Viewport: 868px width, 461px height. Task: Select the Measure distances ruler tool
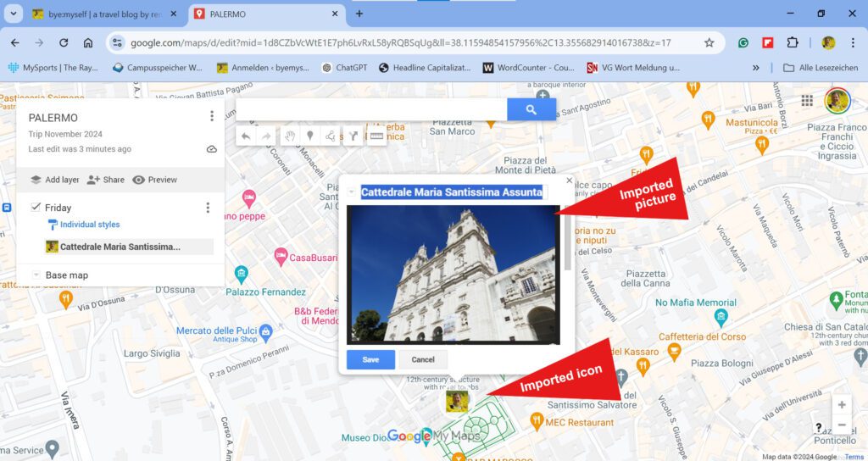click(x=376, y=136)
